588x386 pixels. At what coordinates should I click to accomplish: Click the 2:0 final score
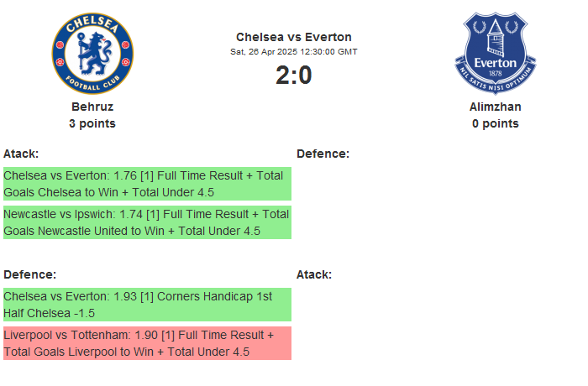[x=293, y=76]
